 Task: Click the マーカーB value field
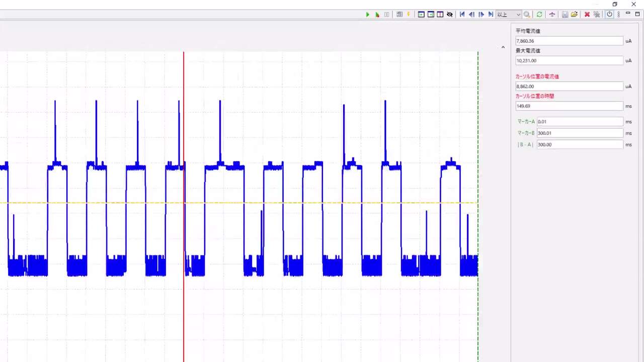coord(580,133)
